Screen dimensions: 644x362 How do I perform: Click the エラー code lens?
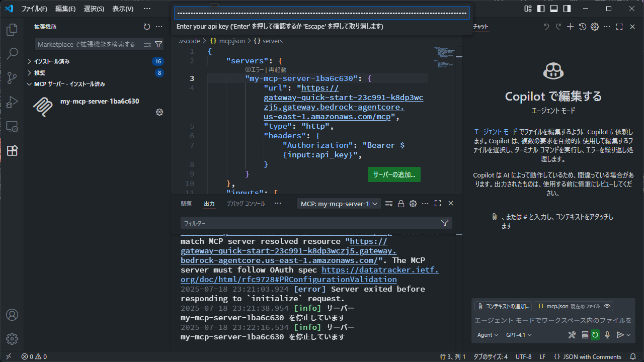click(x=255, y=70)
